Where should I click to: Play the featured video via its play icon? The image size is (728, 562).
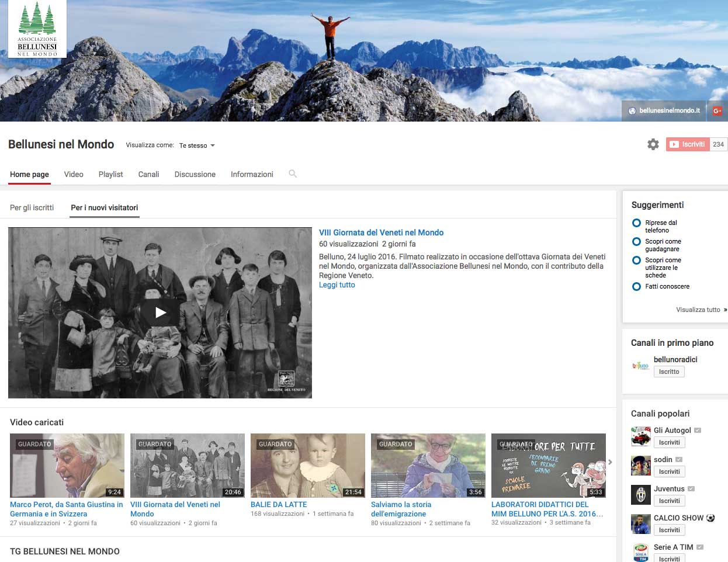pos(160,313)
